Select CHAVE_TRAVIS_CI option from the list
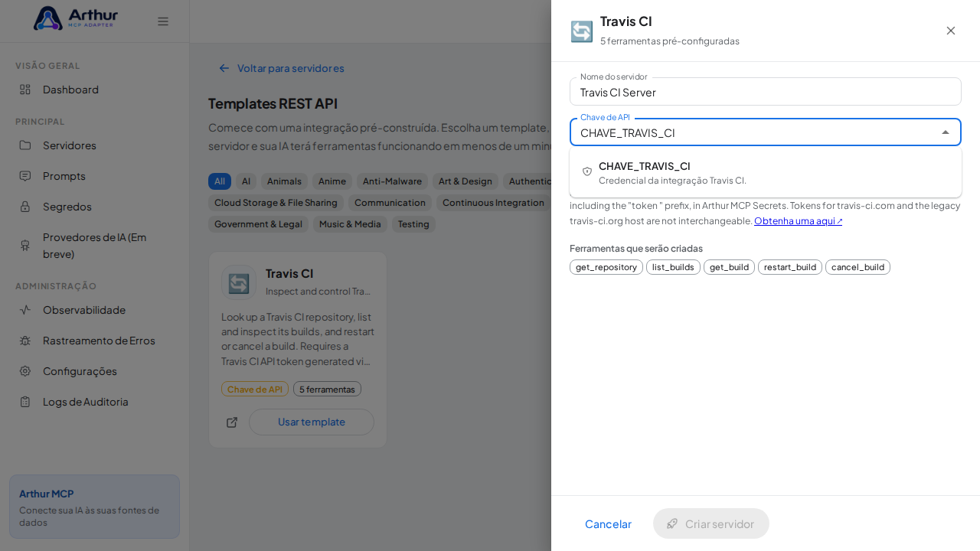Image resolution: width=980 pixels, height=551 pixels. point(766,172)
